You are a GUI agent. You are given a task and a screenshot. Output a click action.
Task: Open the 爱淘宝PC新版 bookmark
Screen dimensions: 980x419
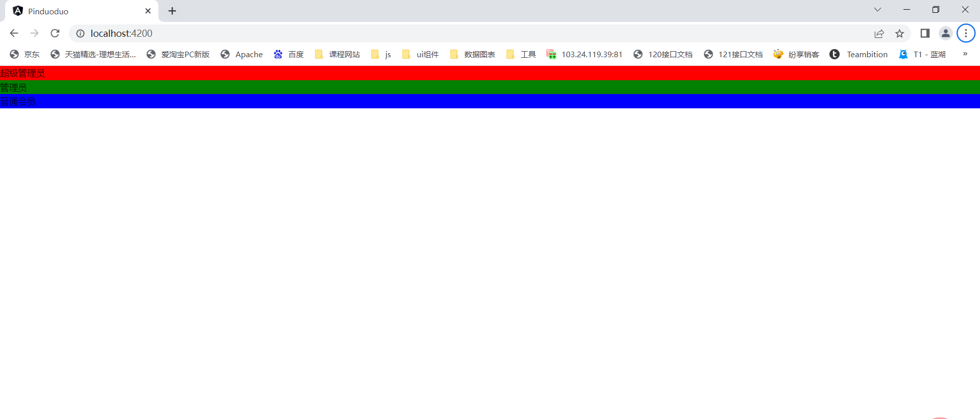(x=178, y=54)
